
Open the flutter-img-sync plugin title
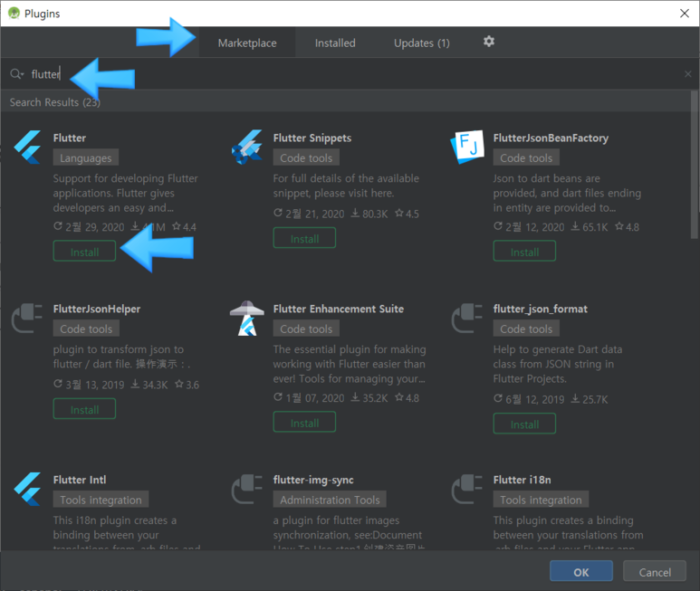[x=313, y=480]
